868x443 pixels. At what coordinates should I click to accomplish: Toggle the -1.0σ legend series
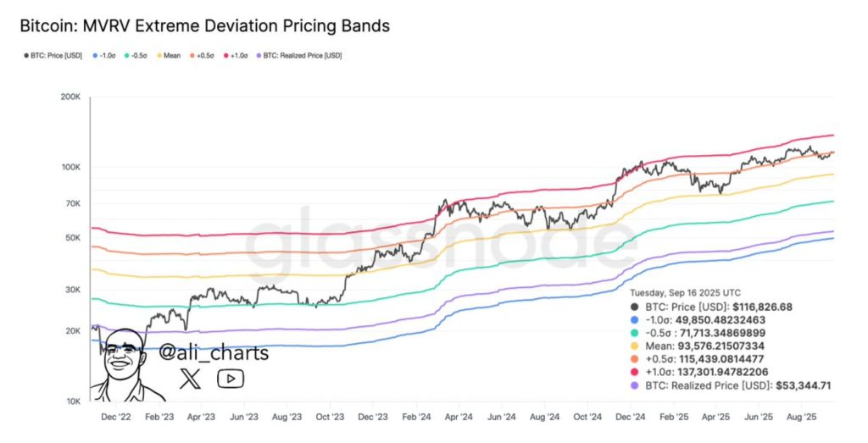(104, 56)
